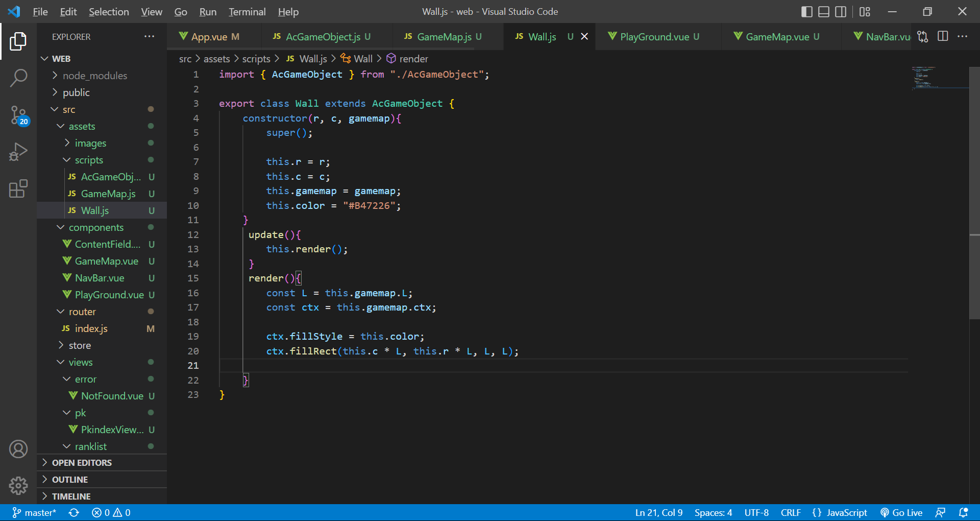Change end of line sequence CRLF
This screenshot has width=980, height=521.
coord(791,512)
